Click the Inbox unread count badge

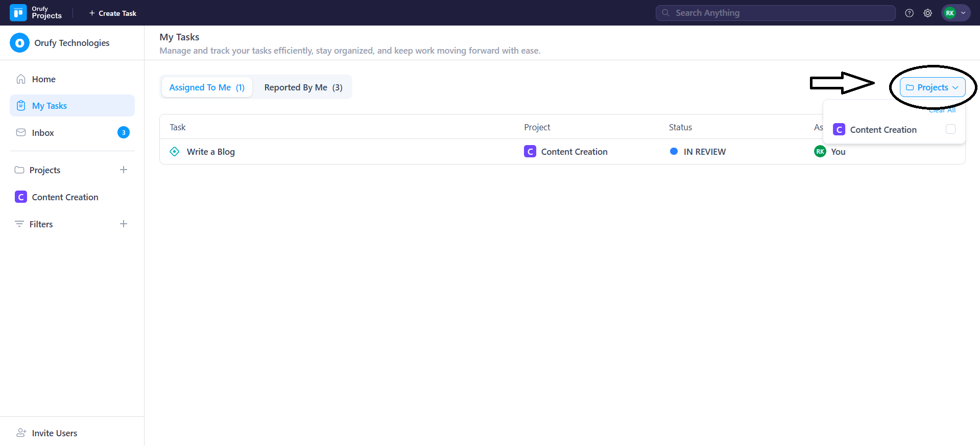tap(123, 133)
